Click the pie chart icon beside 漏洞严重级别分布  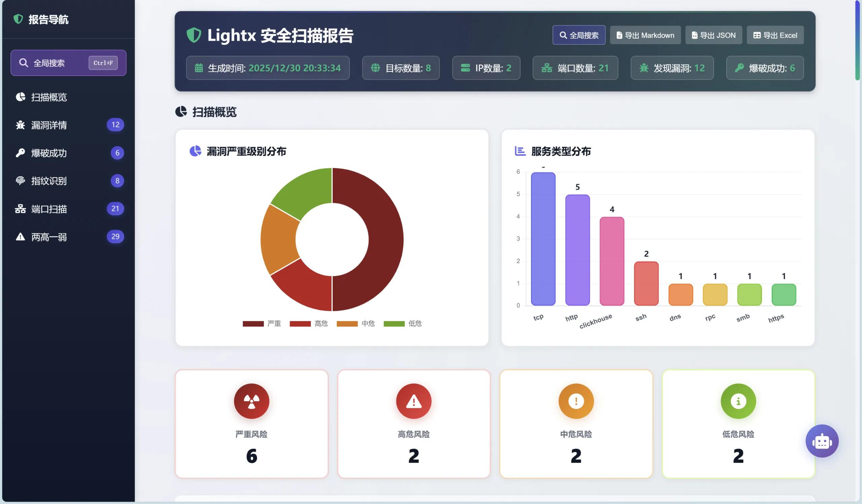[x=195, y=152]
